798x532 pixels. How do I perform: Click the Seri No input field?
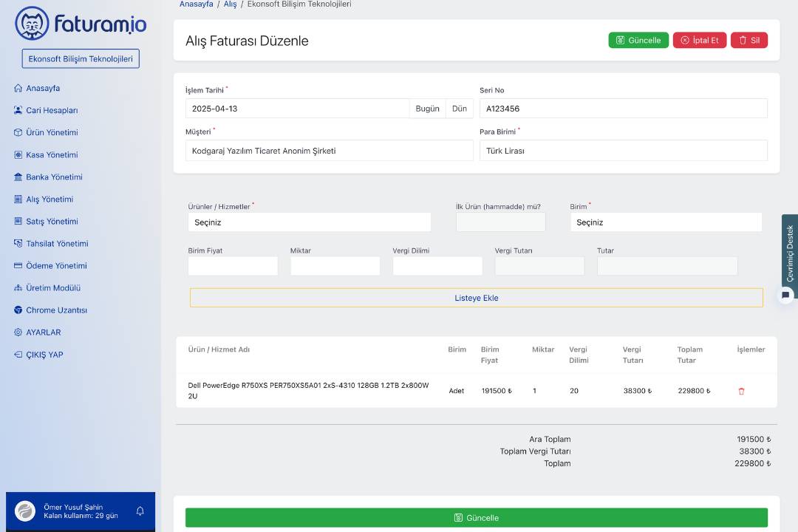pyautogui.click(x=624, y=109)
